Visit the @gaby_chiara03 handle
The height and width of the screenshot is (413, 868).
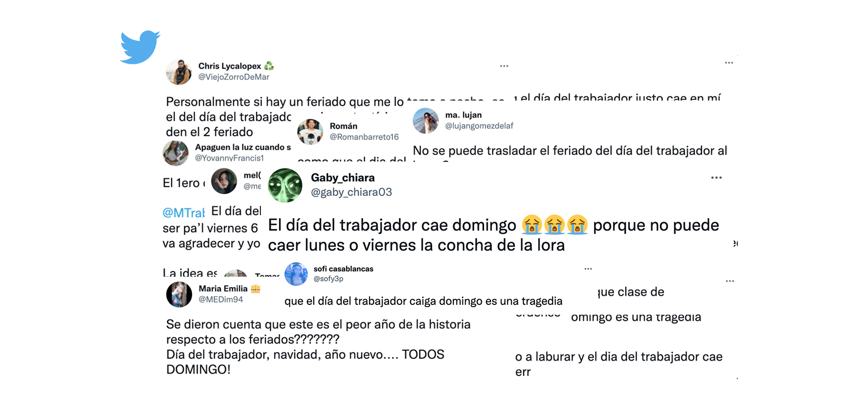coord(351,192)
